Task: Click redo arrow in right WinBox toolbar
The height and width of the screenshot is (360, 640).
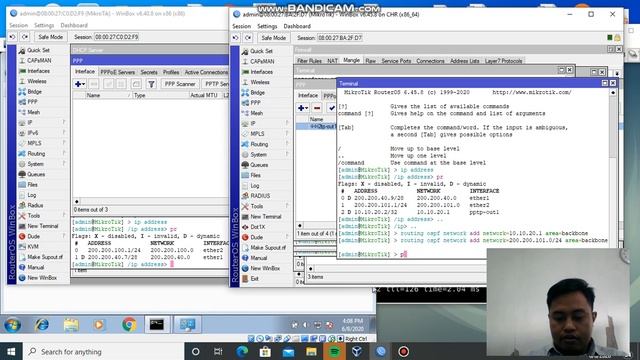Action: (x=248, y=38)
